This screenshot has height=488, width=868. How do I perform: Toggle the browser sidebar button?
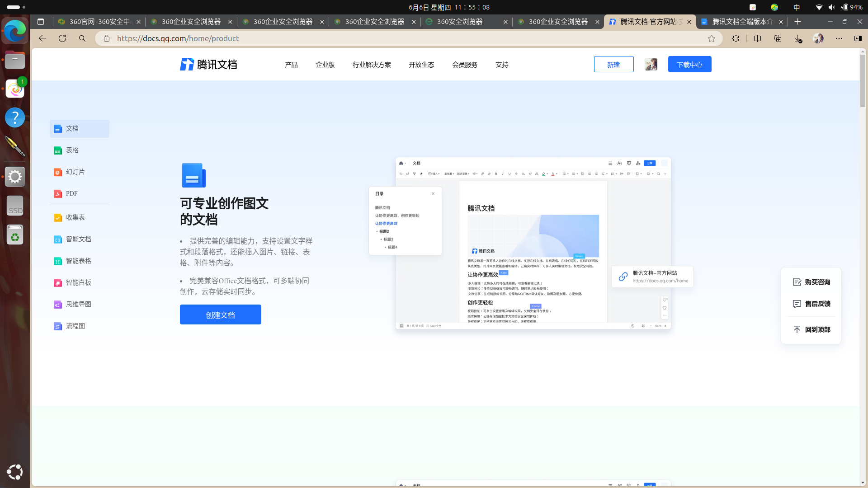[x=858, y=38]
